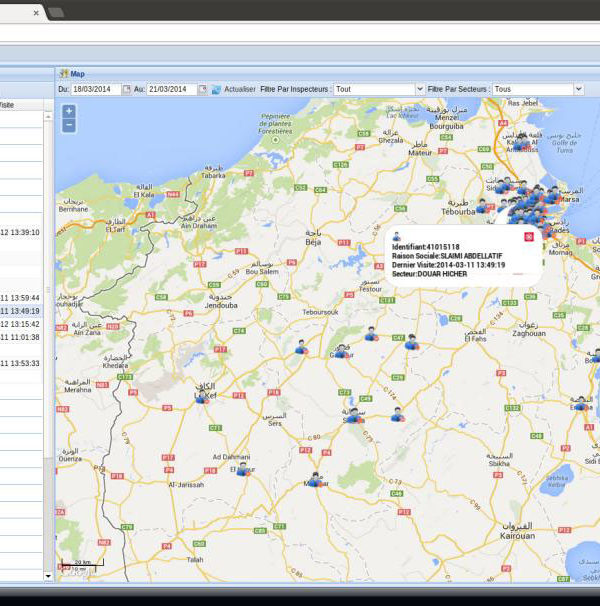Open calendar picker for Au end date
The width and height of the screenshot is (600, 606).
point(202,89)
